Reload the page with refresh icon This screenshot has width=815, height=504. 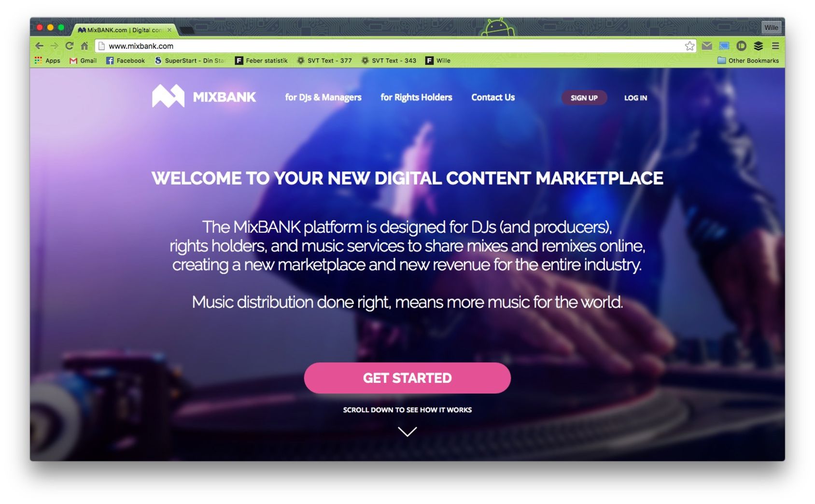pos(70,46)
